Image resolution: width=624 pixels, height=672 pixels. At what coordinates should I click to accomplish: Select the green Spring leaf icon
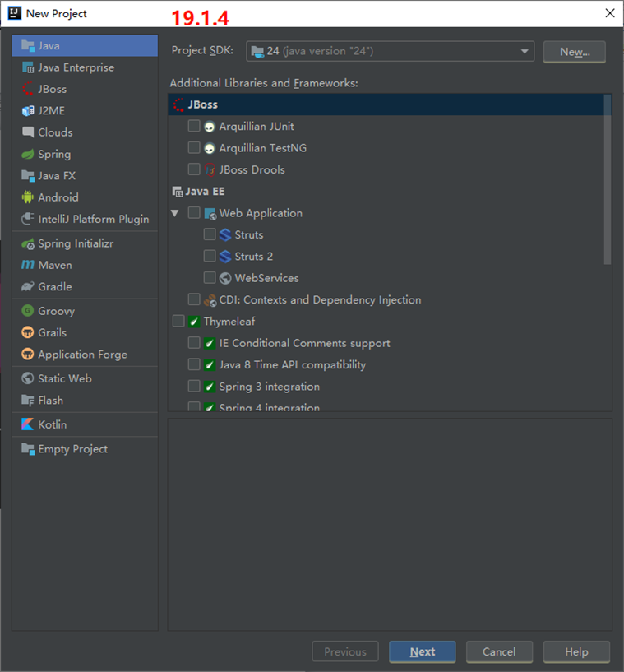click(x=28, y=155)
